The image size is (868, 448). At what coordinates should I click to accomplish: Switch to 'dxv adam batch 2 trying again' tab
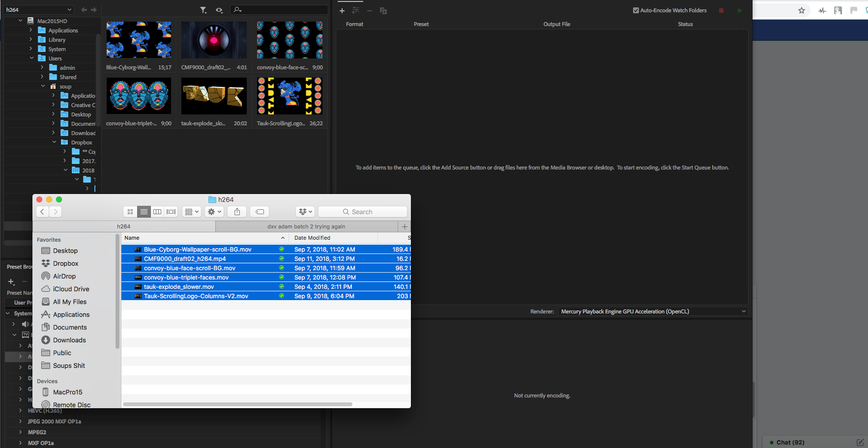pos(306,226)
